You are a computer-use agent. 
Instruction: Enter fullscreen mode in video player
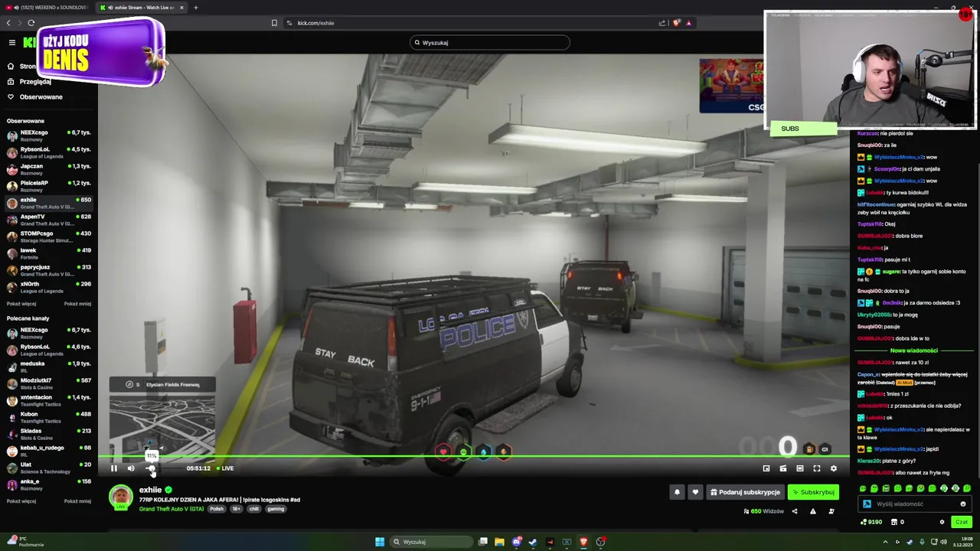[x=817, y=468]
